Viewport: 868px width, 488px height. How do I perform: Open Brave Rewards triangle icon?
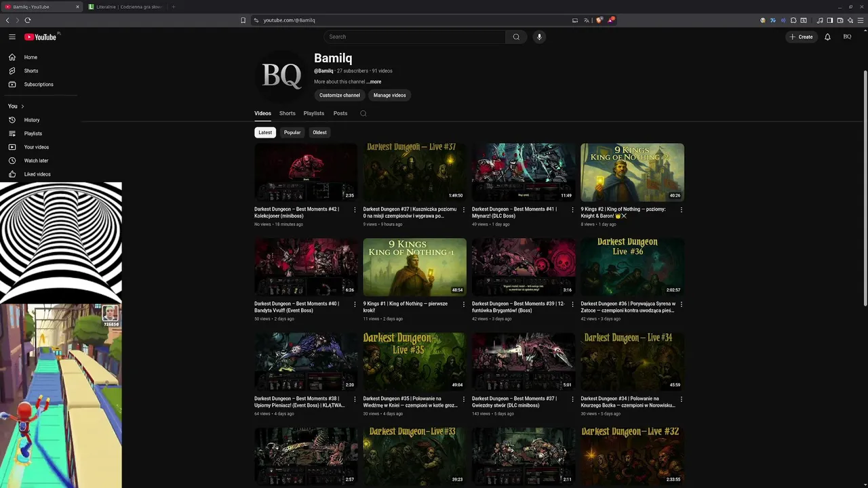point(611,20)
